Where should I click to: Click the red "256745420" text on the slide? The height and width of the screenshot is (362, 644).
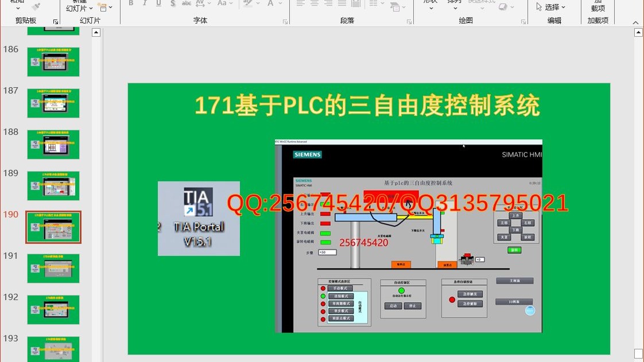click(x=363, y=243)
